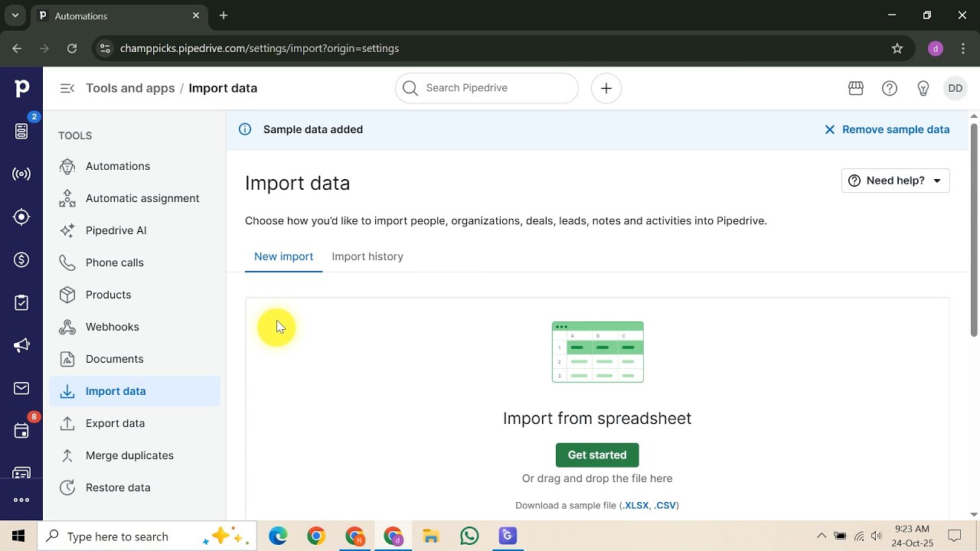Bookmark this page with the star icon
The height and width of the screenshot is (551, 980).
(x=897, y=48)
